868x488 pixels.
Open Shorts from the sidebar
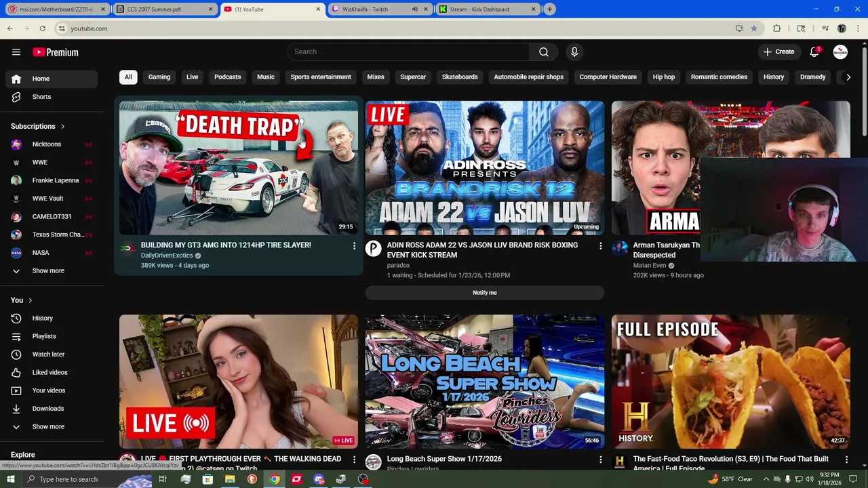pos(52,97)
